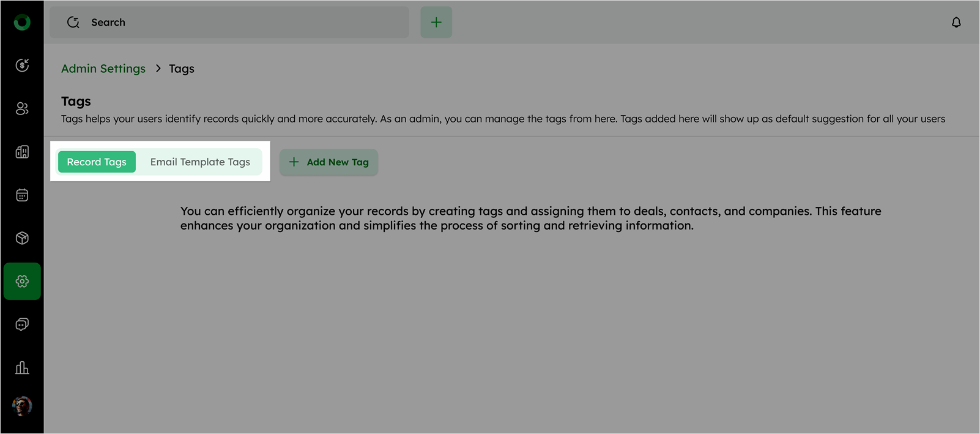980x434 pixels.
Task: Open the Deals sidebar icon
Action: coord(22,65)
